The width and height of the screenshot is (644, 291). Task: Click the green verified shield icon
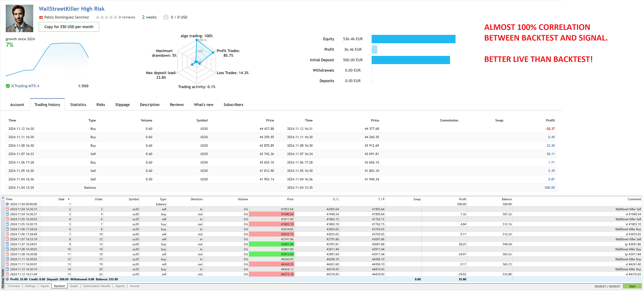click(8, 86)
